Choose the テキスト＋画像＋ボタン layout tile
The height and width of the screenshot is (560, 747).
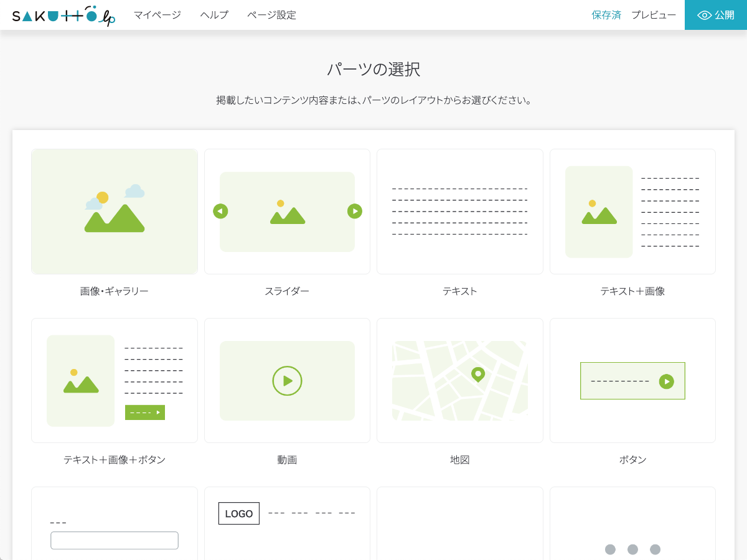tap(115, 380)
